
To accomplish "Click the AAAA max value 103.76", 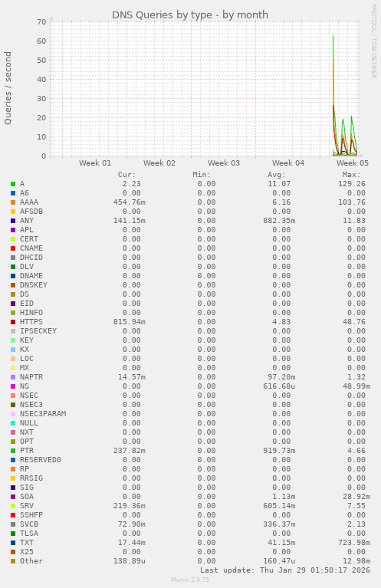I will pyautogui.click(x=352, y=202).
